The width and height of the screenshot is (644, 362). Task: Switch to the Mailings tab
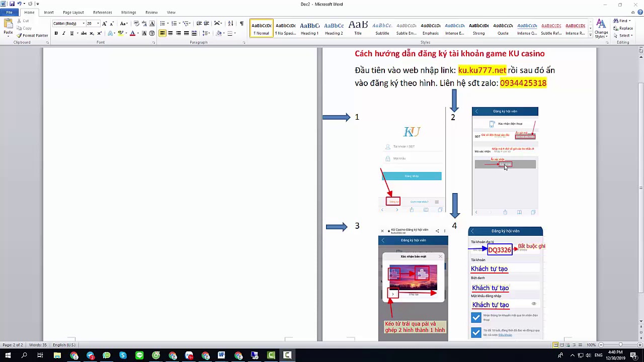pyautogui.click(x=129, y=12)
